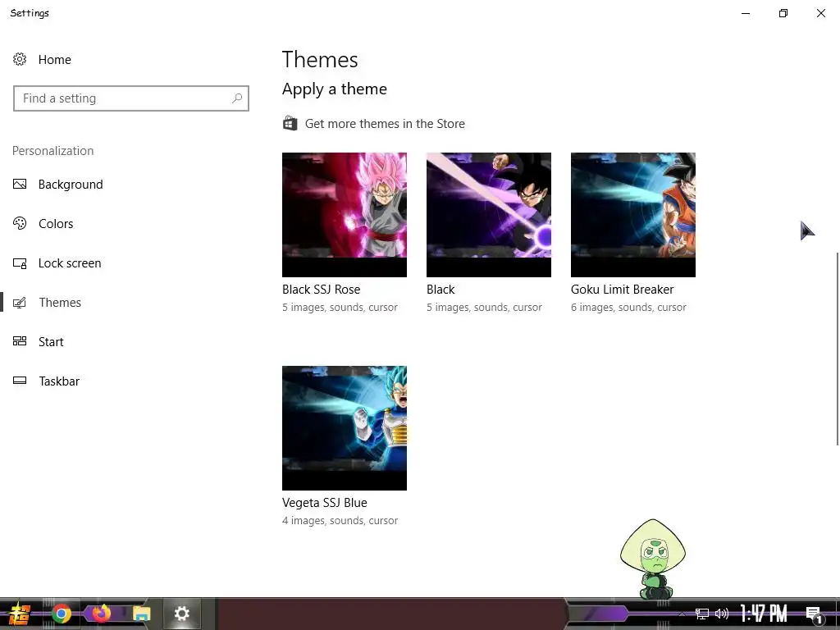
Task: Click the Settings gear taskbar button
Action: (x=182, y=614)
